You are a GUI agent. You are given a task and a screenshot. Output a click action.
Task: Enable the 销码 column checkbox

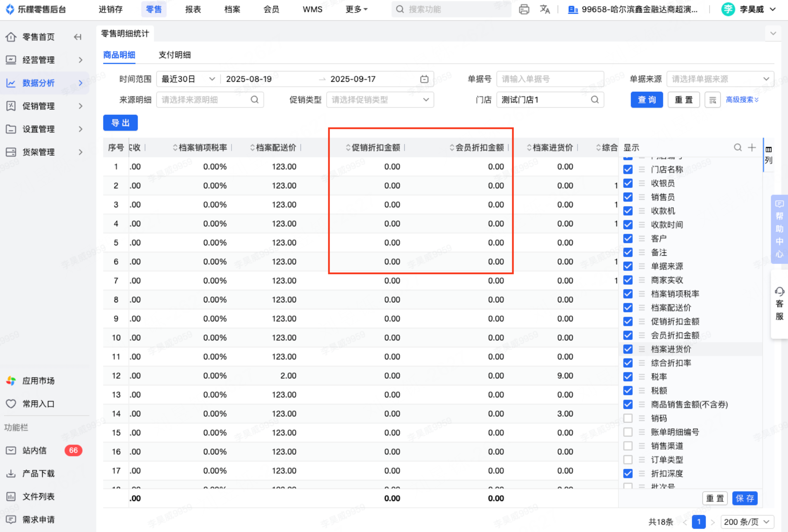tap(628, 418)
